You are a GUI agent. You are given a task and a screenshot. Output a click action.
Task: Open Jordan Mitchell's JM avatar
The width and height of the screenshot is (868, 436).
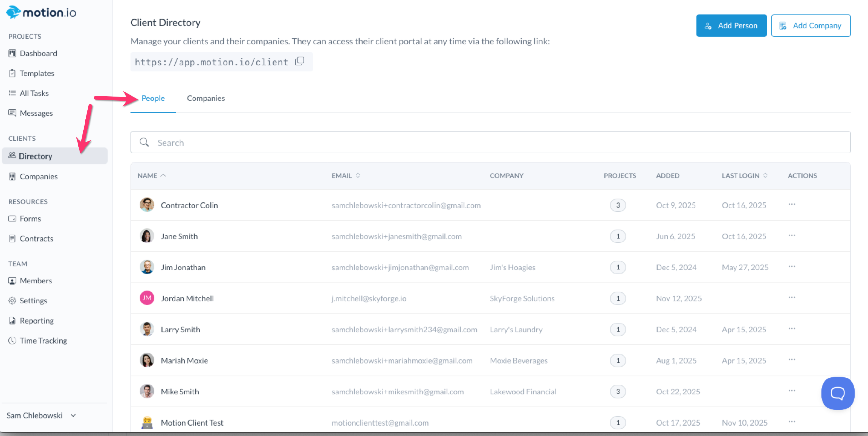pyautogui.click(x=147, y=298)
